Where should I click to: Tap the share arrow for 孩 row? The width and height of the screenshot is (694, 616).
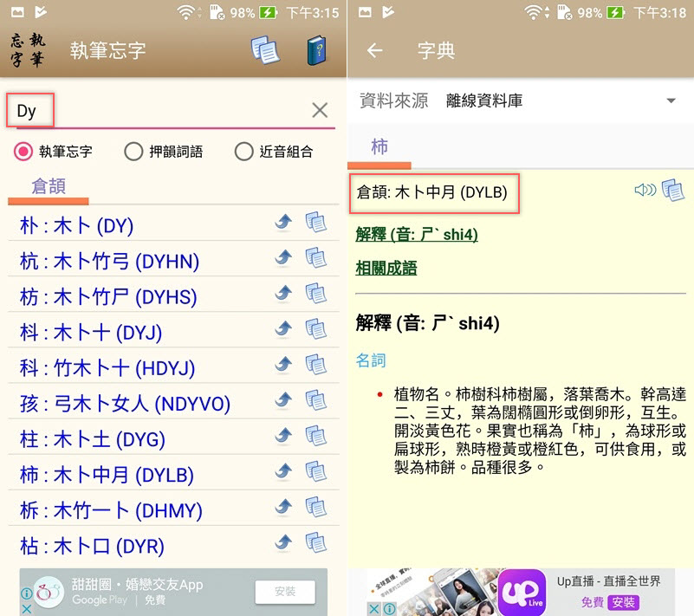[x=283, y=400]
